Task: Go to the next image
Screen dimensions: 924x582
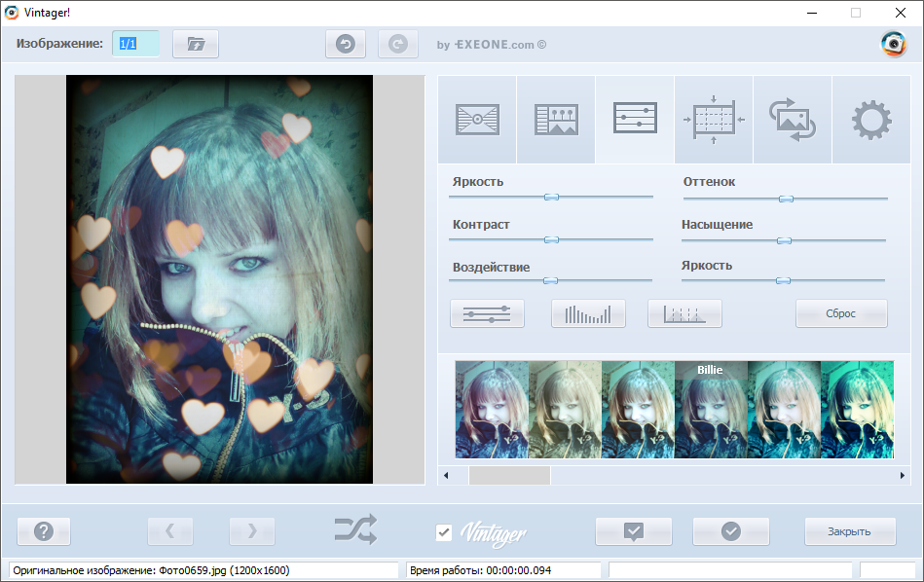Action: [251, 531]
